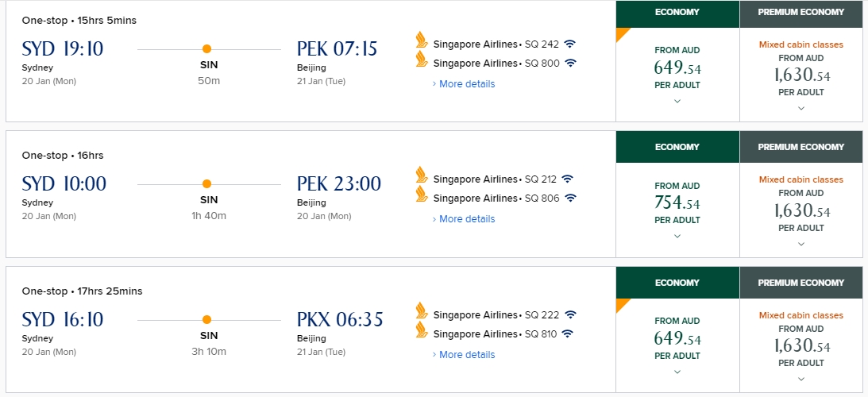Click the Wi-Fi icon next to SQ 800
The height and width of the screenshot is (397, 868).
(x=571, y=63)
